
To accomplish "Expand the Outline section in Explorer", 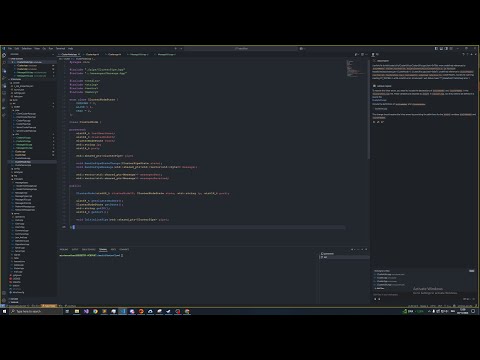I will [x=32, y=299].
